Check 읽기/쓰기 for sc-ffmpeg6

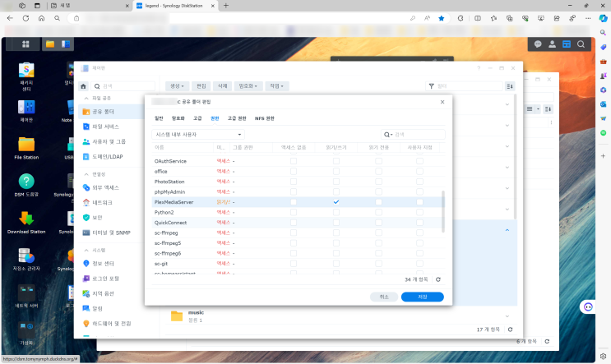point(336,253)
